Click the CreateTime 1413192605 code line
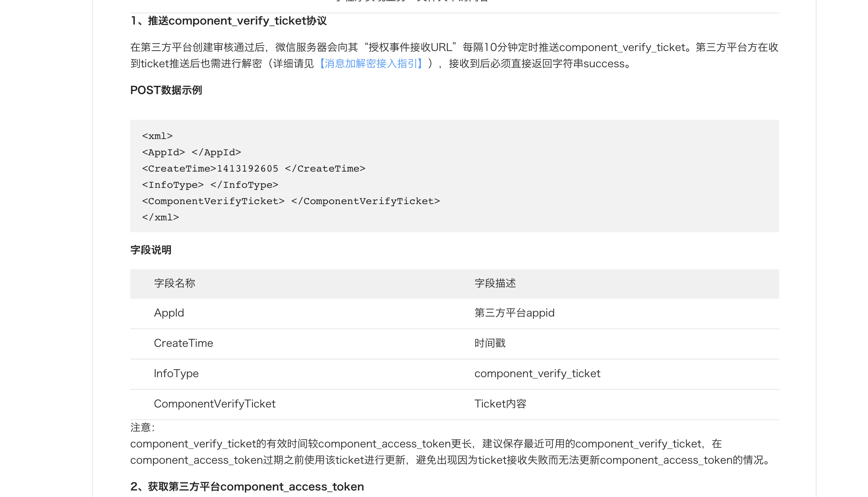Viewport: 868px width, 497px height. 253,169
